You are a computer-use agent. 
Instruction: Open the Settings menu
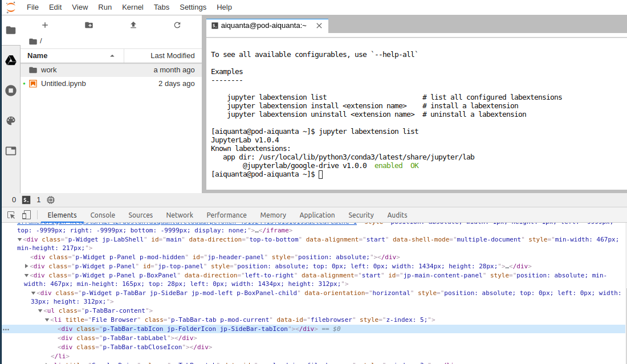[x=193, y=7]
